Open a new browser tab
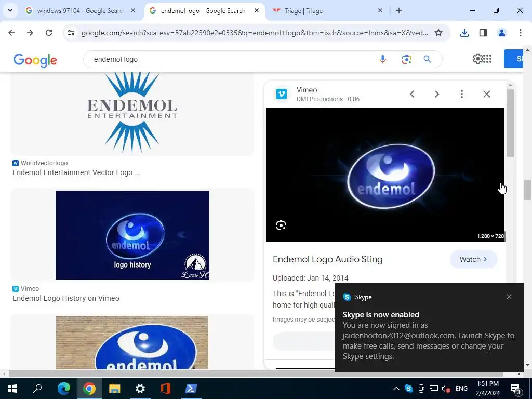The image size is (532, 399). [x=399, y=10]
